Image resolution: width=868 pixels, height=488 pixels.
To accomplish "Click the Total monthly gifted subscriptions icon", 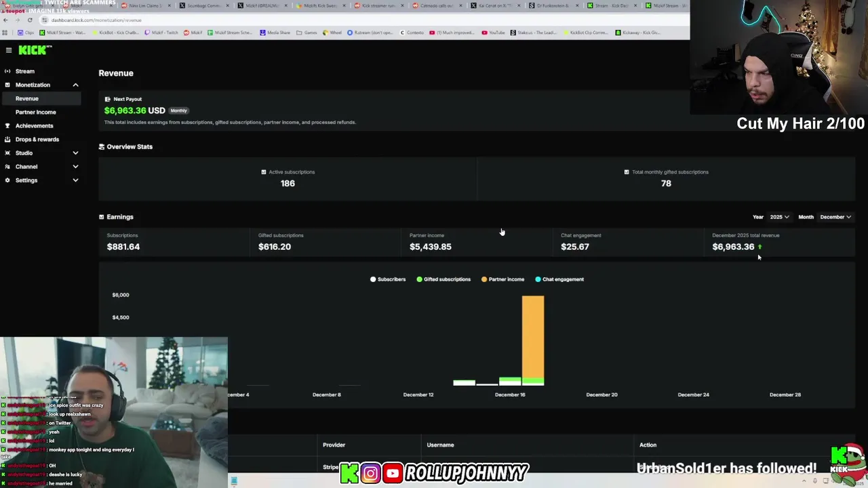I will [x=627, y=172].
